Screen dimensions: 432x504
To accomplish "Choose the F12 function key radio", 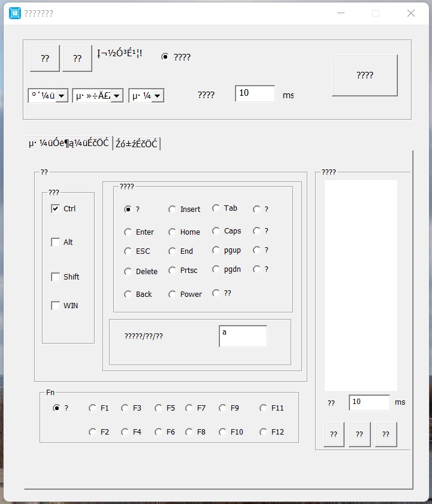I will 264,432.
